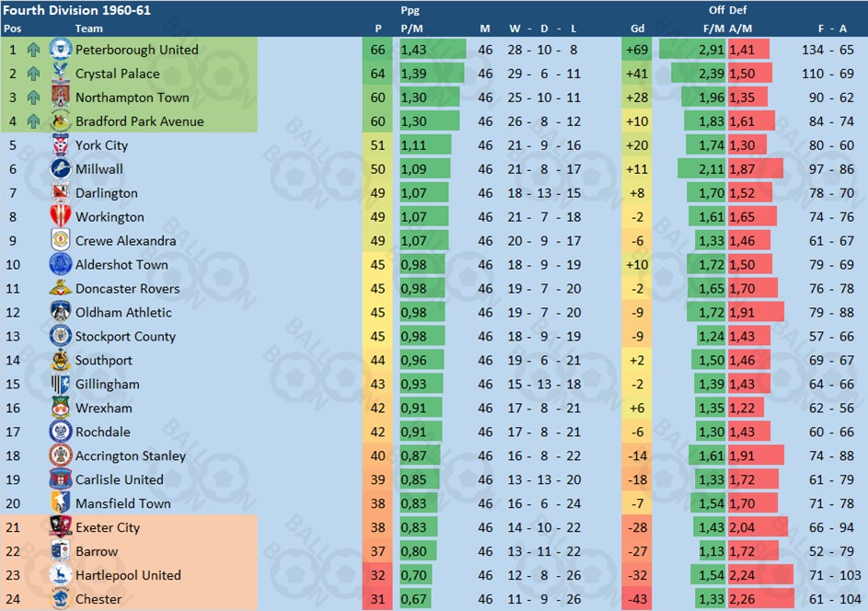Click the Mansfield Town badge

tap(61, 502)
